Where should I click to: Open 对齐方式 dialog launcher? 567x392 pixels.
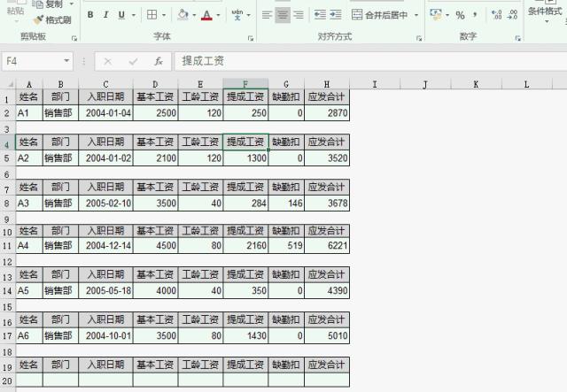[419, 38]
